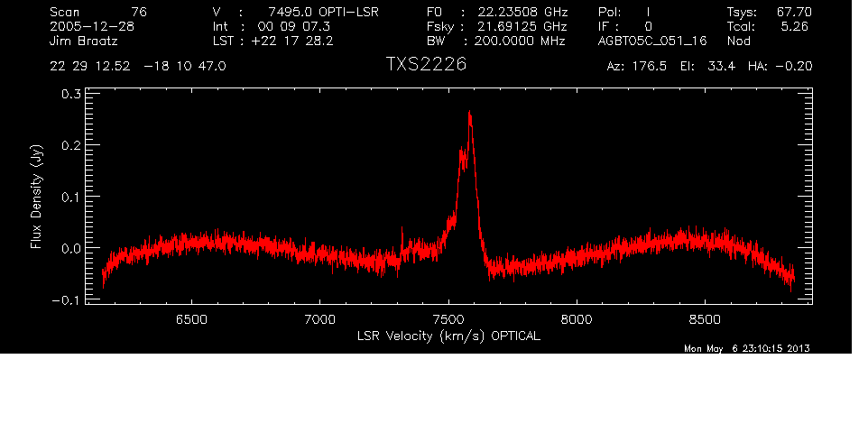Click the 0.2 y-axis tick label
This screenshot has height=442, width=868.
point(70,145)
